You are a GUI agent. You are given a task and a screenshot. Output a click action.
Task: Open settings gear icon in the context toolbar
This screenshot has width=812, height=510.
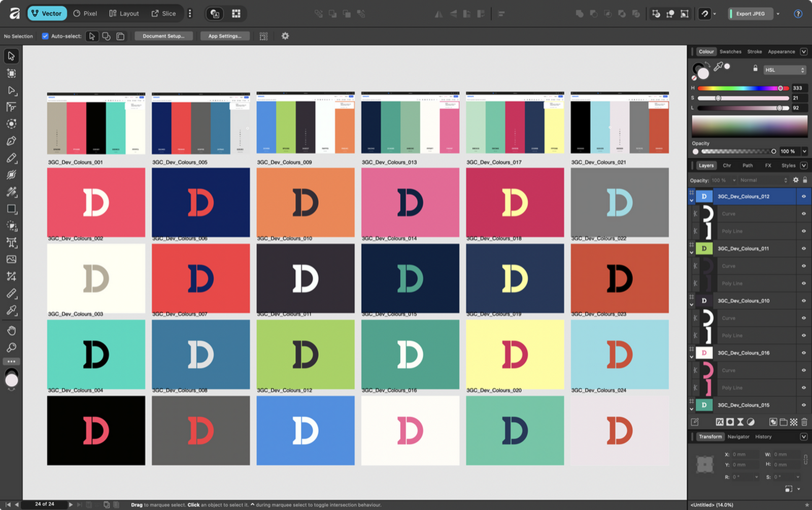285,36
